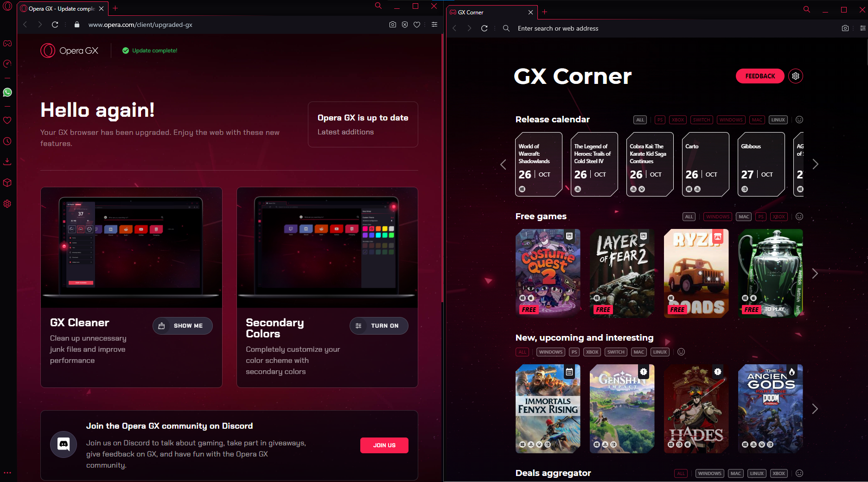
Task: Toggle ALL filter in Release calendar
Action: [640, 120]
